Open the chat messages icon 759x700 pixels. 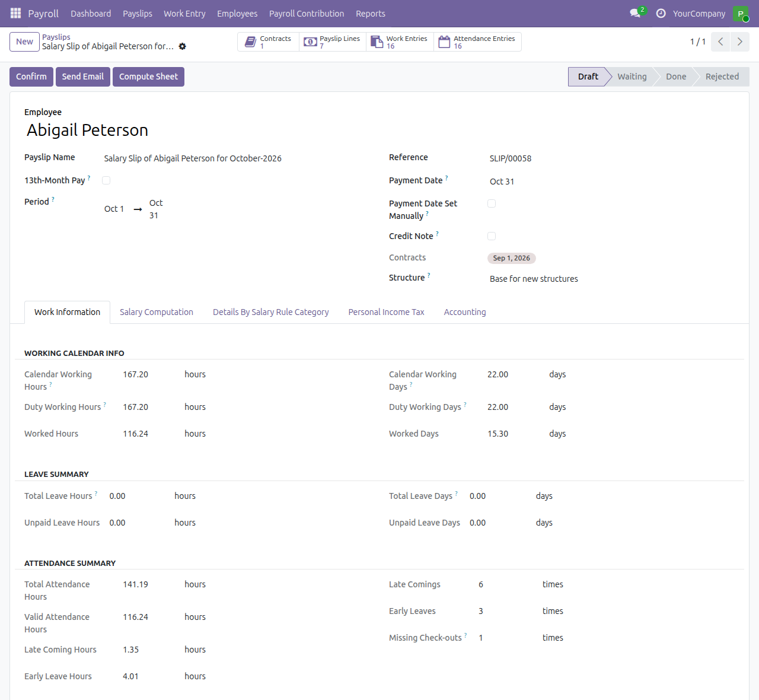click(x=635, y=13)
